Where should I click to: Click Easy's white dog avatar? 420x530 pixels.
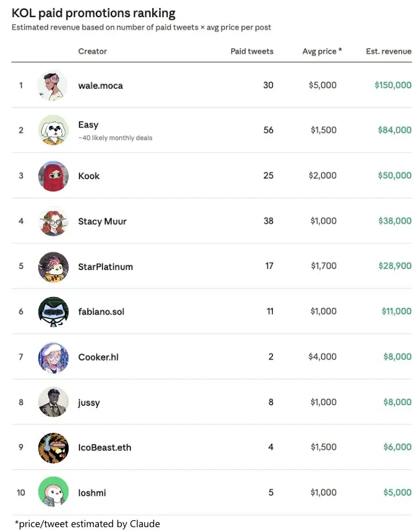(x=53, y=130)
